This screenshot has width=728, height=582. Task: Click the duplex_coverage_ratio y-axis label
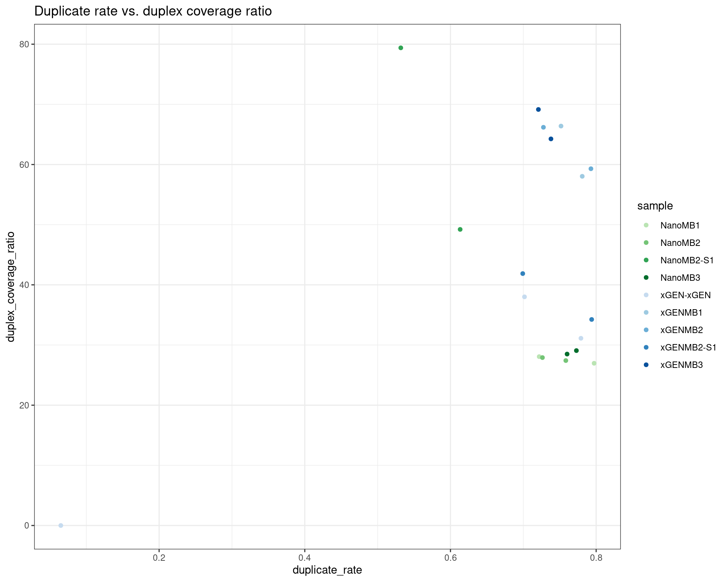[11, 286]
